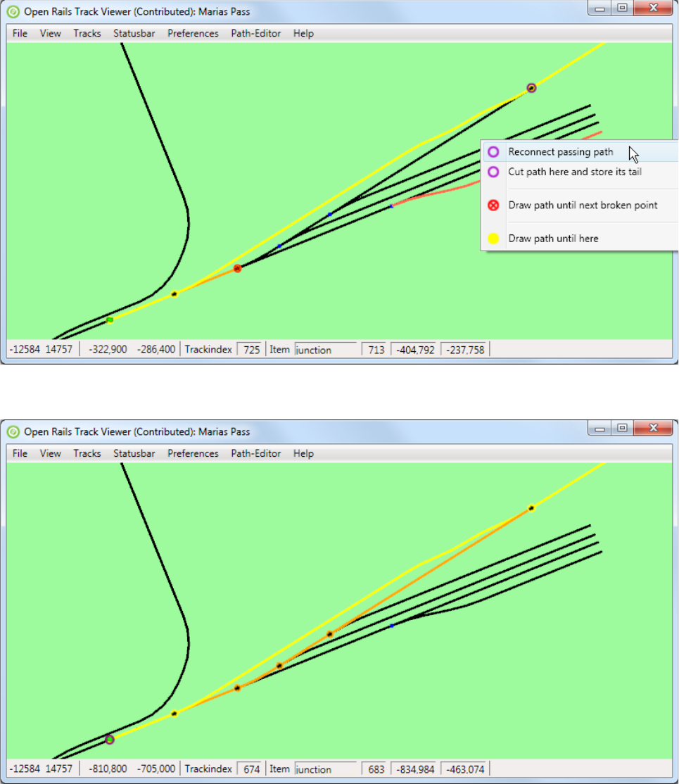Open View menu in upper window
Image resolution: width=679 pixels, height=784 pixels.
(51, 34)
